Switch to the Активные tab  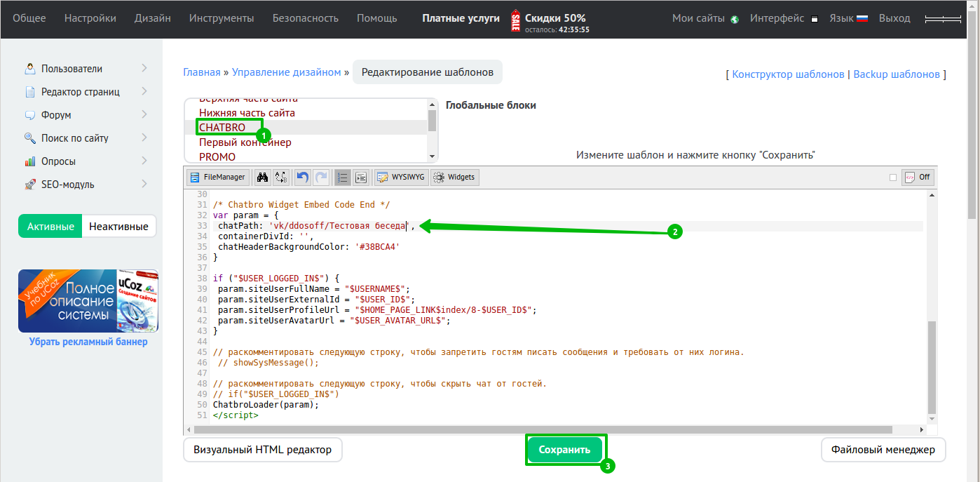[50, 227]
